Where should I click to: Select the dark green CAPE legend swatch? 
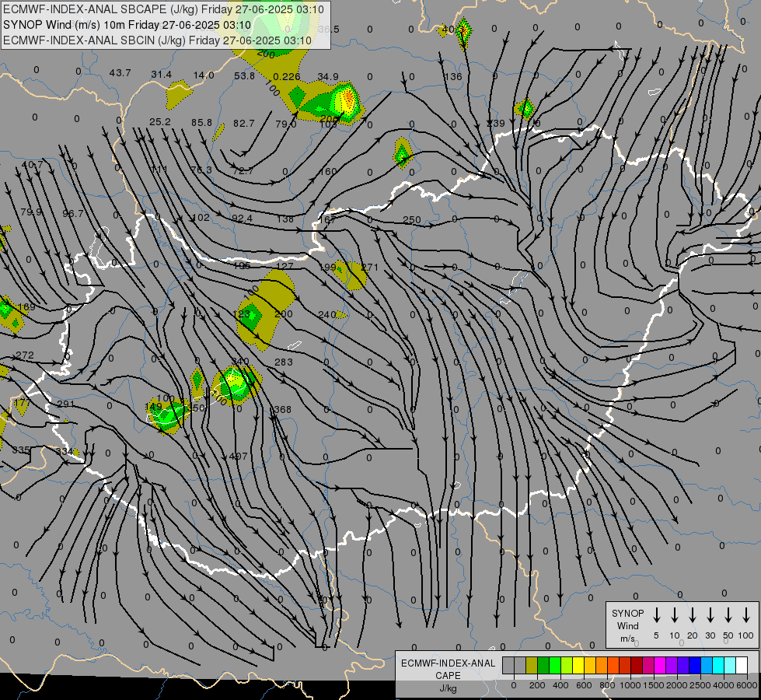(543, 665)
